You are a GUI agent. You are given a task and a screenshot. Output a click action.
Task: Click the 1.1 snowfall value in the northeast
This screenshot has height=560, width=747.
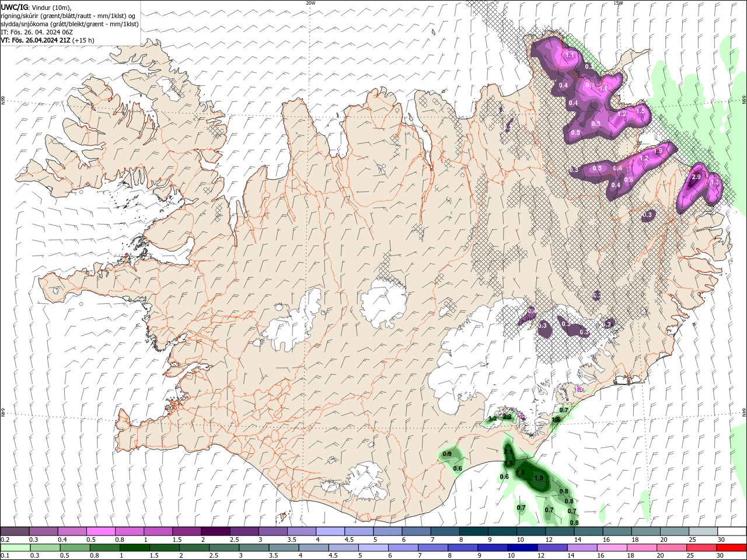(x=570, y=55)
